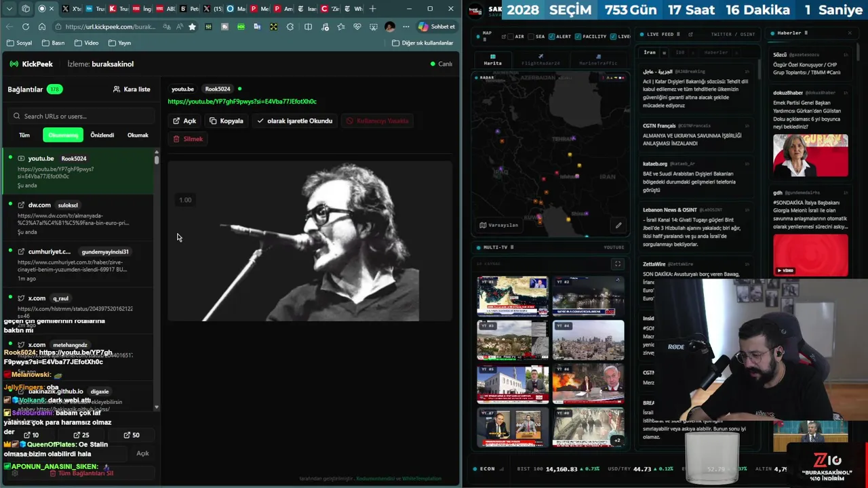Open CGTN Français feed post
Image resolution: width=868 pixels, height=488 pixels.
click(696, 134)
